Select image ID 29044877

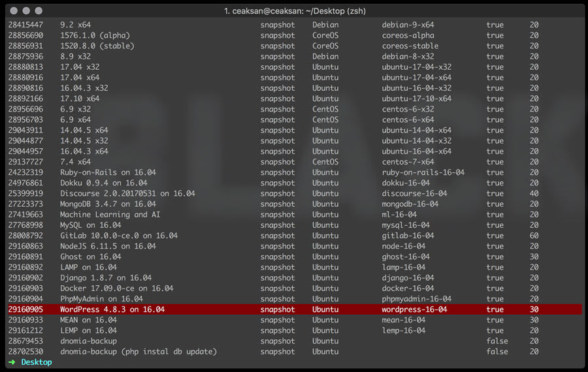pyautogui.click(x=25, y=140)
